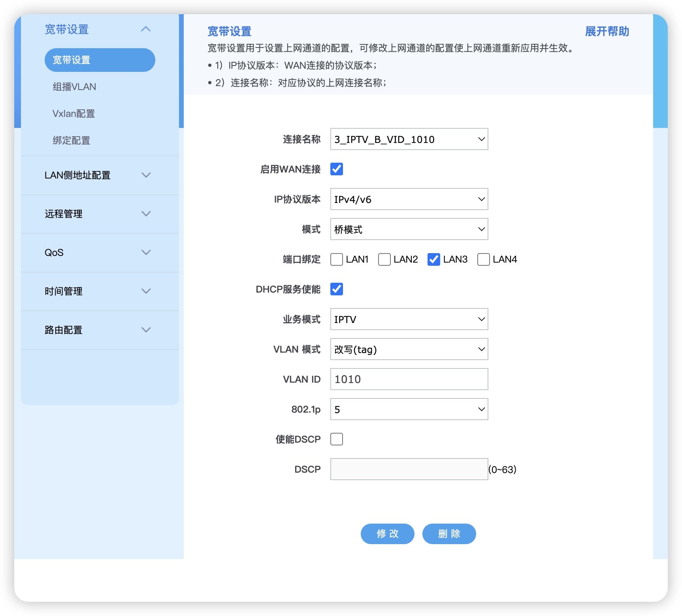Viewport: 682px width, 616px height.
Task: Collapse the 宽带设置 sidebar section chevron
Action: 146,29
